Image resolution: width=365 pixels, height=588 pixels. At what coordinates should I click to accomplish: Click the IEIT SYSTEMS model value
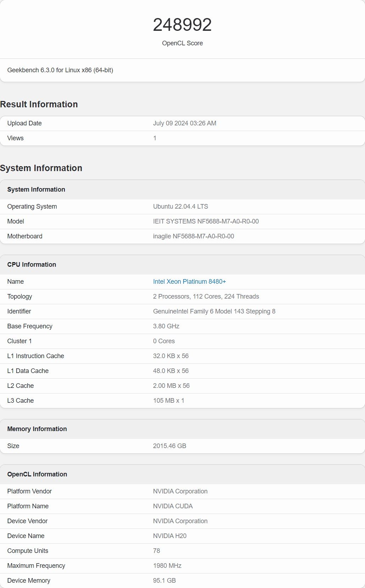[206, 221]
